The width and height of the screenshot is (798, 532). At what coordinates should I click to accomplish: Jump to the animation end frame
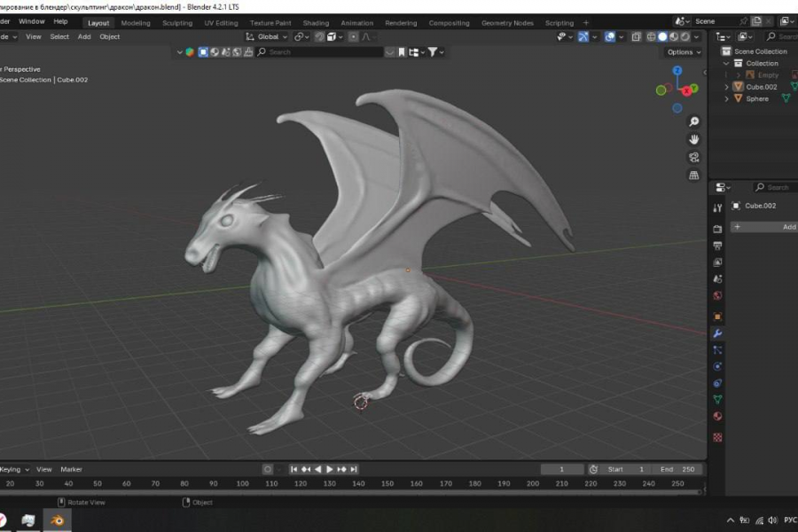click(x=354, y=469)
